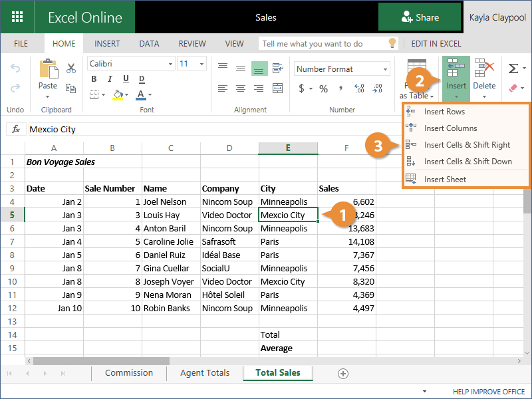Open the yellow fill color button
This screenshot has height=399, width=532.
tap(118, 94)
